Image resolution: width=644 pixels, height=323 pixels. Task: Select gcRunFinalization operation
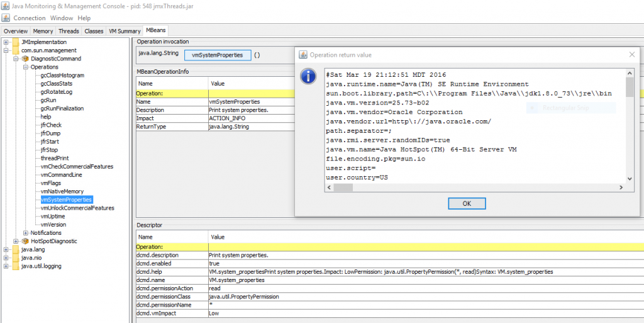pos(62,108)
